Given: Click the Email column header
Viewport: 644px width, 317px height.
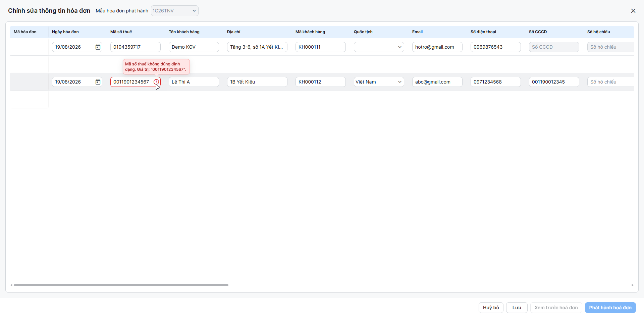Looking at the screenshot, I should click(417, 32).
